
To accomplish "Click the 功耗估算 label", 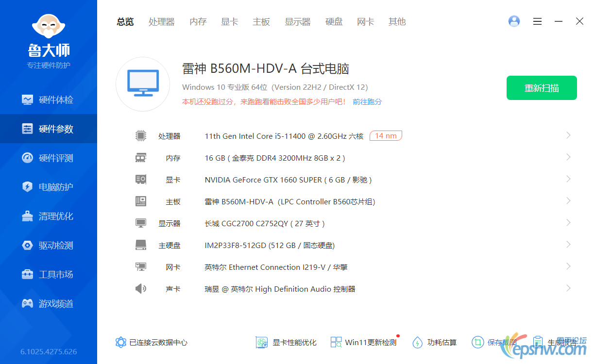I will pos(442,343).
